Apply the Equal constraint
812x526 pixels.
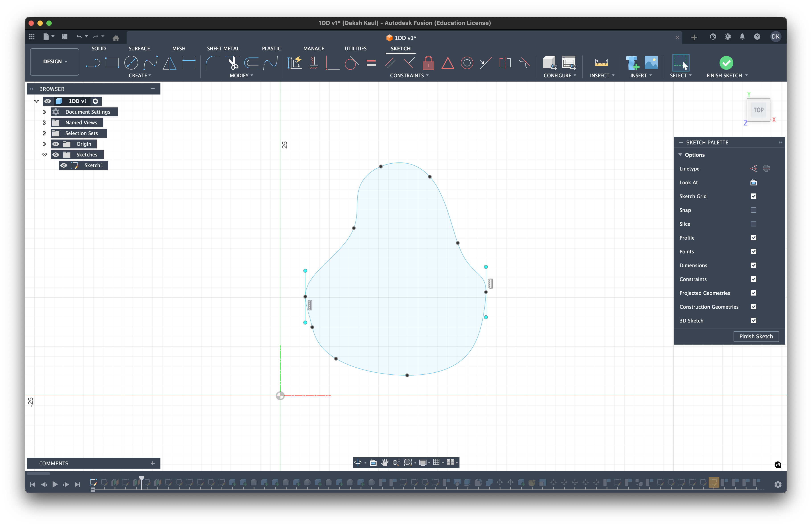371,63
